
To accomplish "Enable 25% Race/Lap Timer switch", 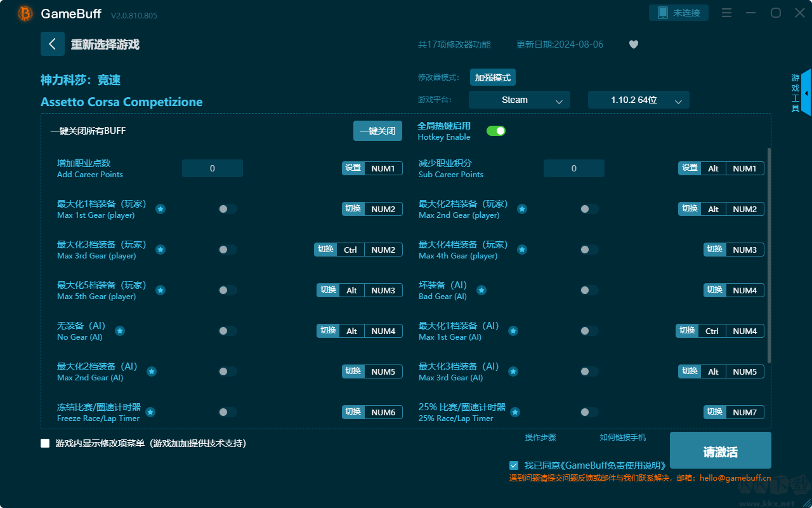I will (589, 412).
